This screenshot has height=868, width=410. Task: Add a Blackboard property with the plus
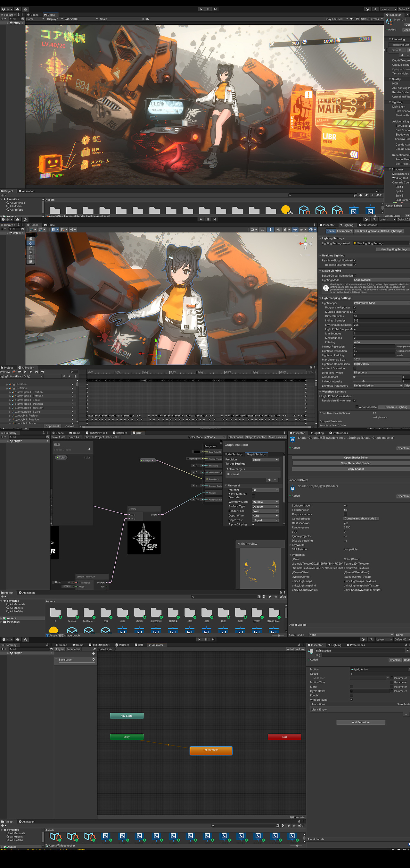(x=89, y=449)
